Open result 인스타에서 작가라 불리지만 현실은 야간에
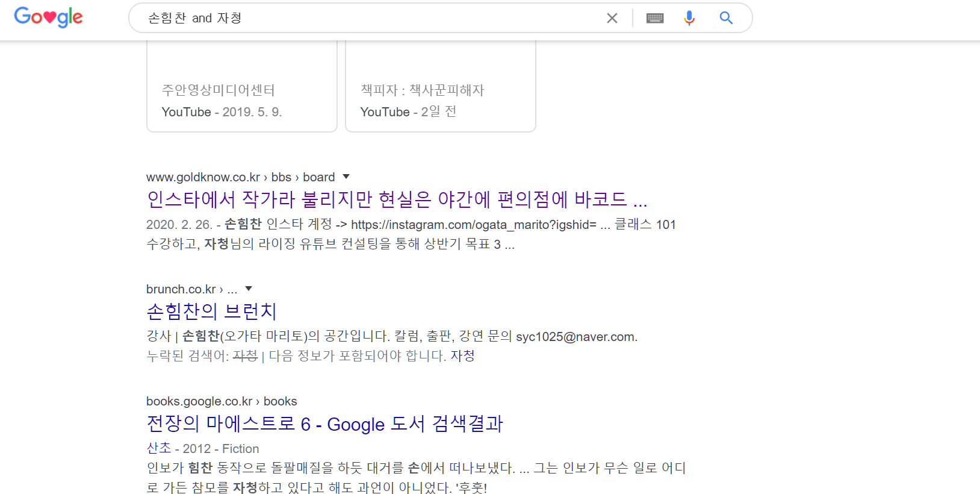 click(x=397, y=199)
